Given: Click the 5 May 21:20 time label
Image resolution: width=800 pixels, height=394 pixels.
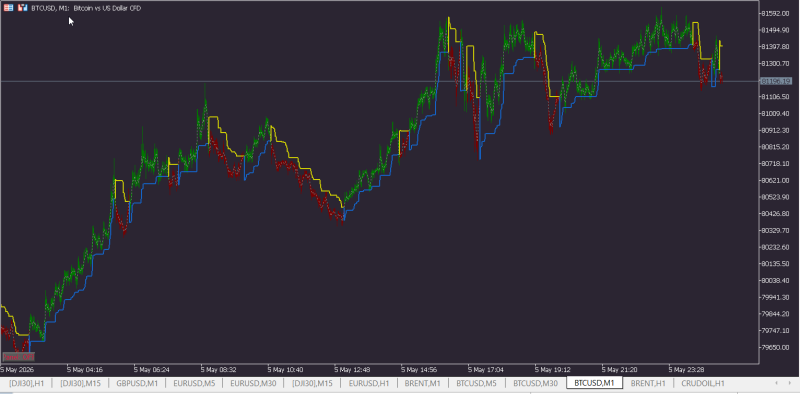Looking at the screenshot, I should point(620,370).
